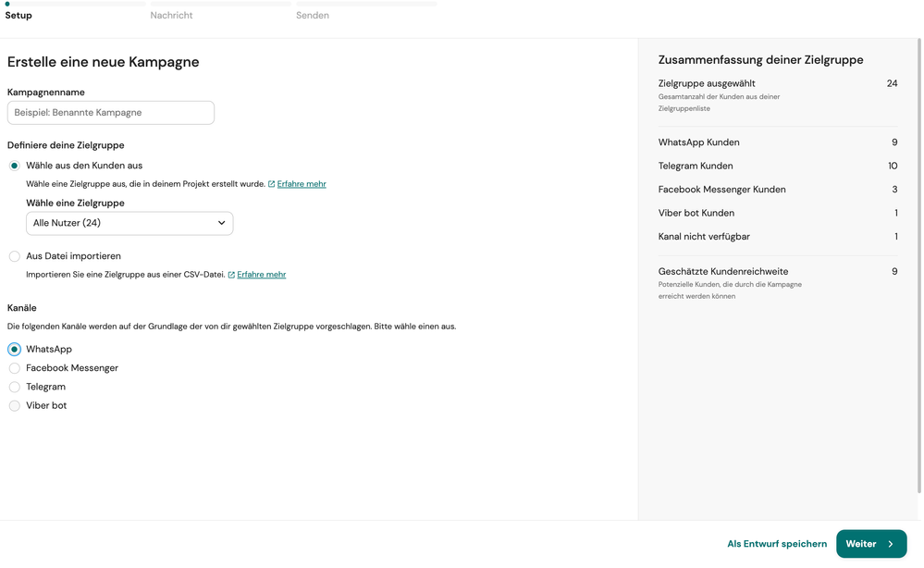Click the Setup progress bar indicator dot
Screen dimensions: 924x568
point(7,4)
